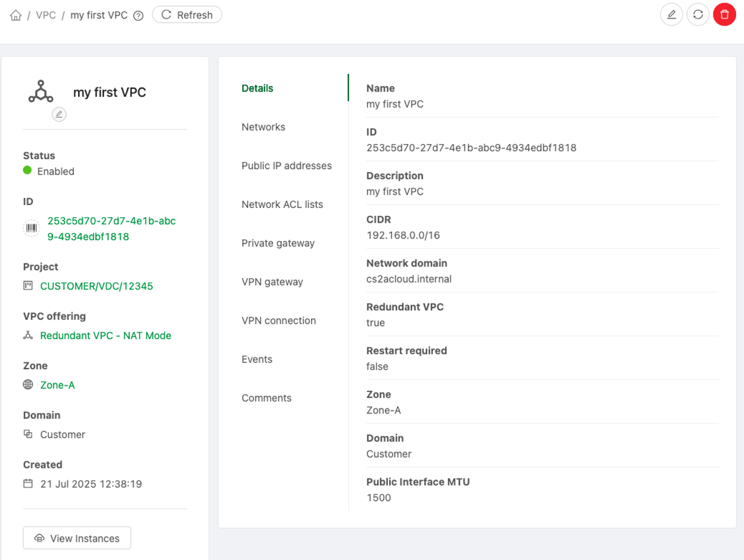Click the 'my first VPC' sidebar title
This screenshot has width=744, height=560.
[110, 93]
